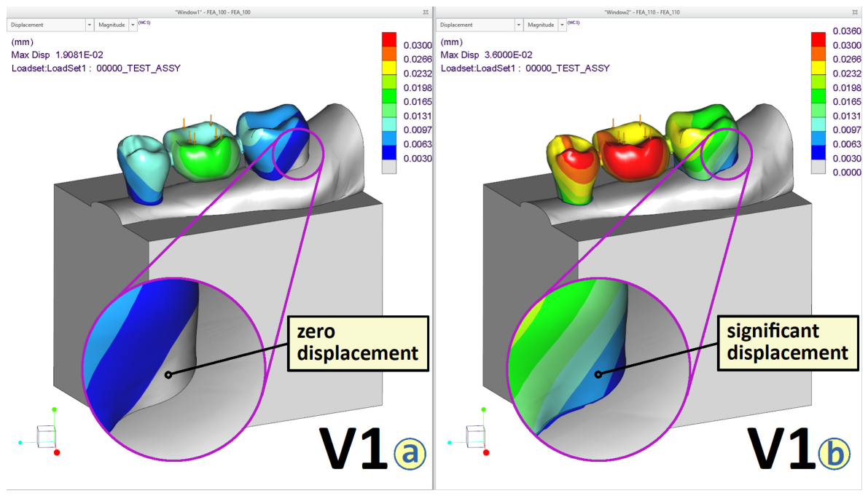Click the Max Disp 3.6000E-02 text

coord(487,55)
